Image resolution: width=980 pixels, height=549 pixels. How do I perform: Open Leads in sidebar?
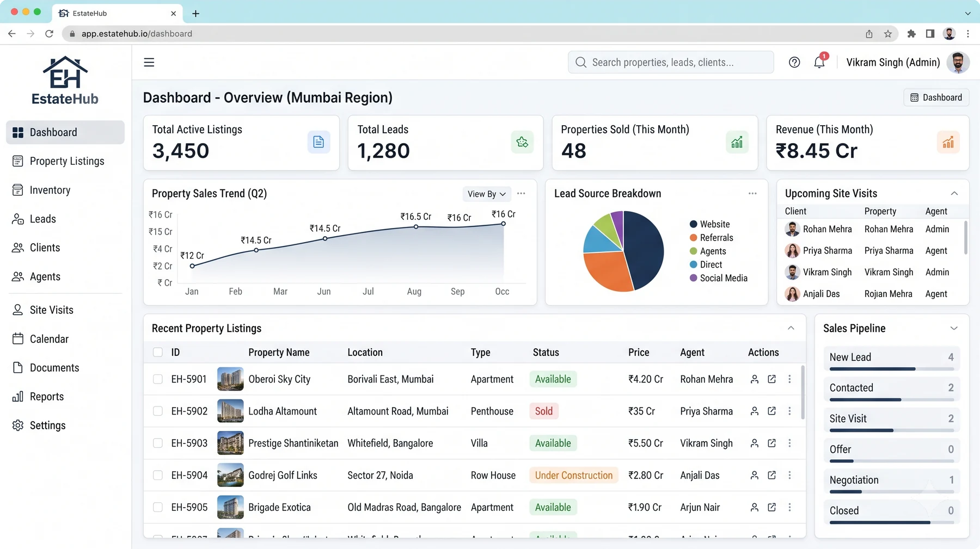click(65, 219)
